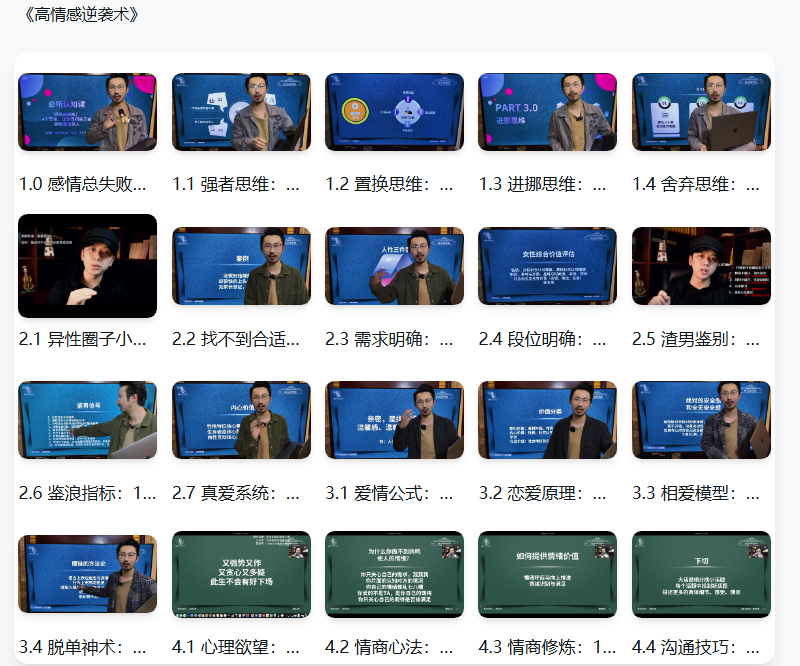
Task: Click the title '2.2 找不到合适...'
Action: pyautogui.click(x=236, y=339)
